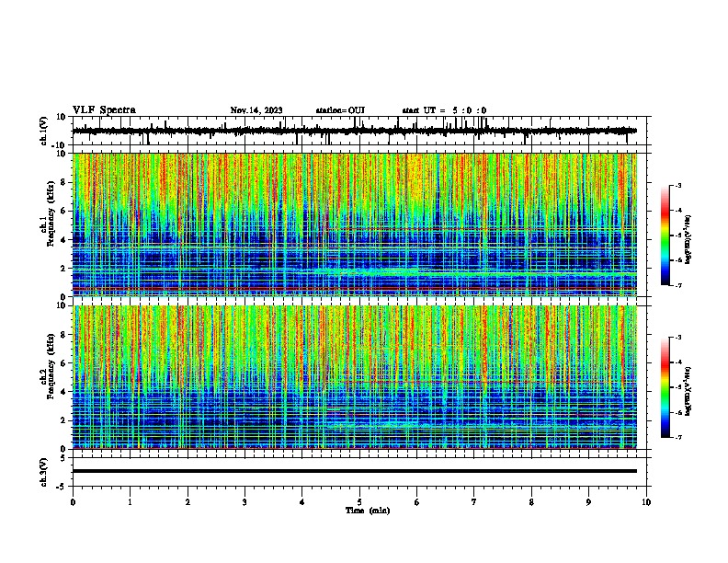Image resolution: width=728 pixels, height=563 pixels.
Task: Select the "ch.1 Frequency (kHz)" axis label
Action: pos(47,215)
